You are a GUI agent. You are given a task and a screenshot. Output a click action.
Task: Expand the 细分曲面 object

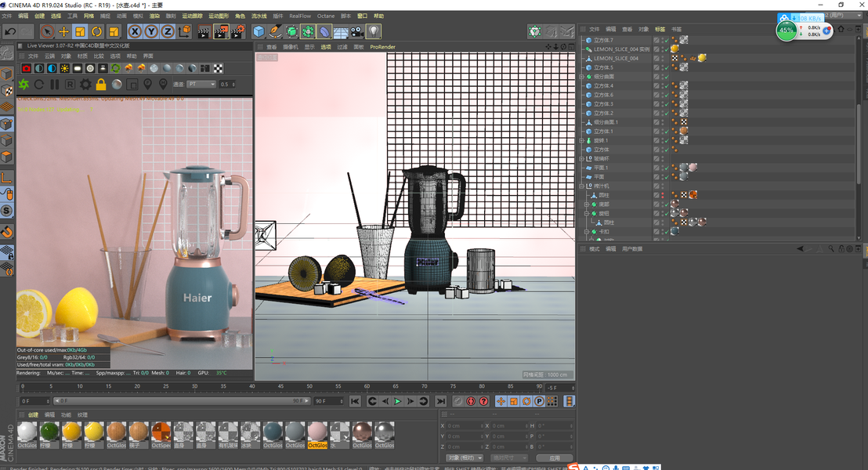pos(582,77)
